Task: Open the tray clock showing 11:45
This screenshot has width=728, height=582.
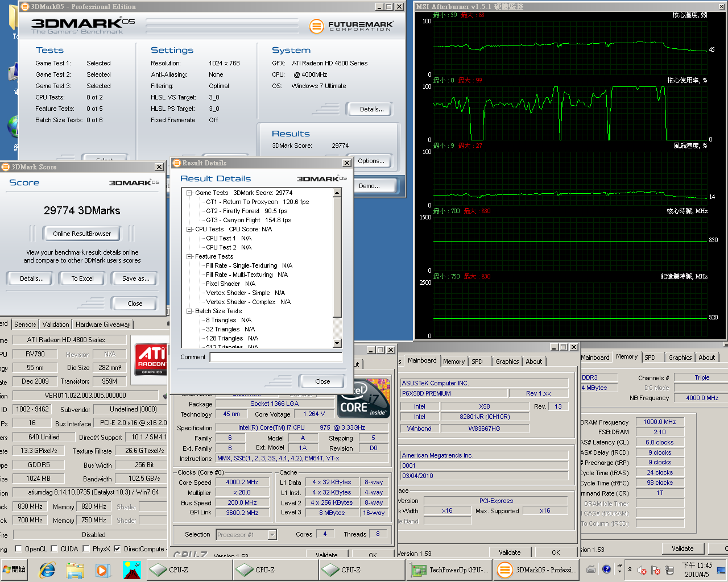Action: point(697,569)
